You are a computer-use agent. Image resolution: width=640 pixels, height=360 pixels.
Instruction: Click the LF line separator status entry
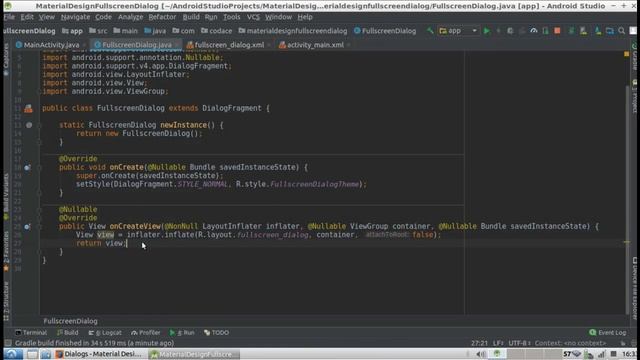pos(498,343)
